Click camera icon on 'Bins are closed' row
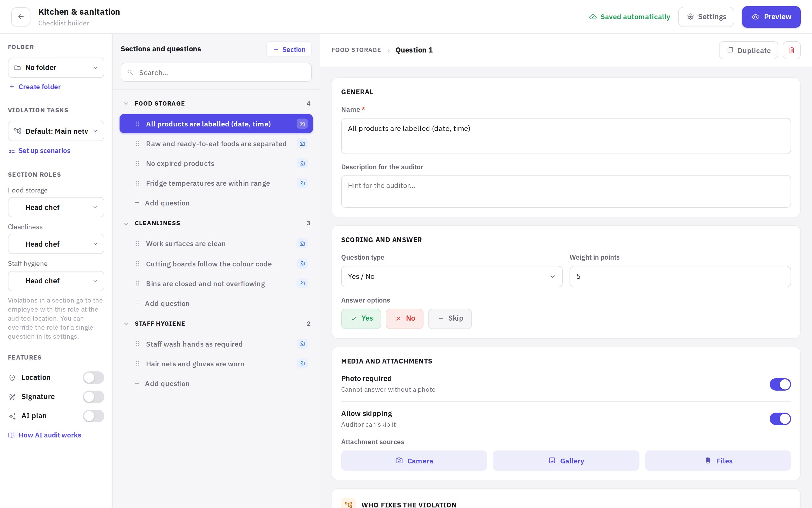Image resolution: width=812 pixels, height=508 pixels. 302,283
